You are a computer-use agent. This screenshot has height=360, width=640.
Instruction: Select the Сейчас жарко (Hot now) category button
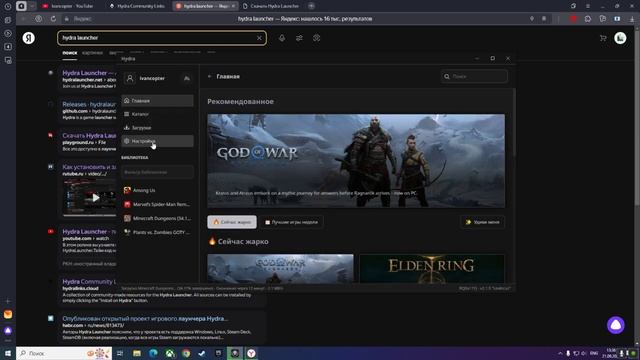(x=232, y=222)
